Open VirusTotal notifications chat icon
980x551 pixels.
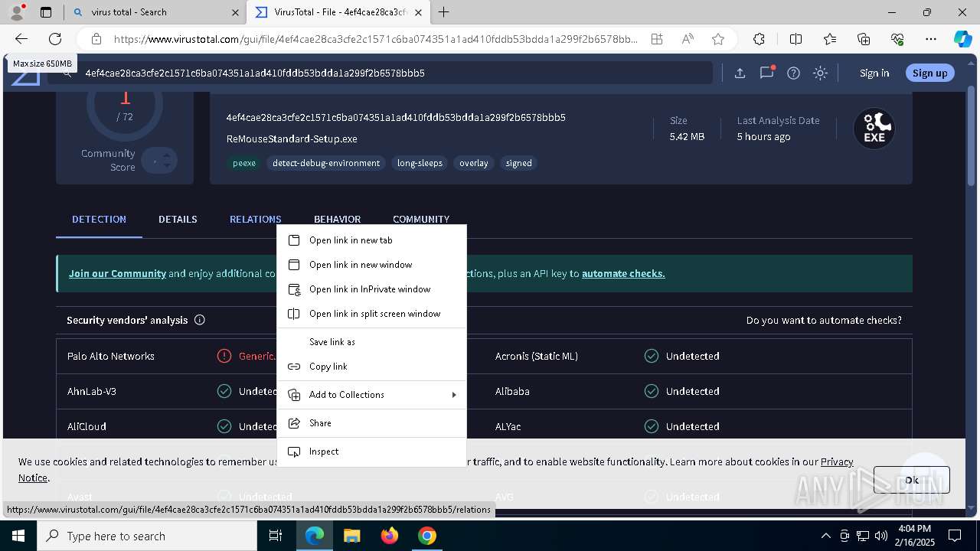click(766, 73)
